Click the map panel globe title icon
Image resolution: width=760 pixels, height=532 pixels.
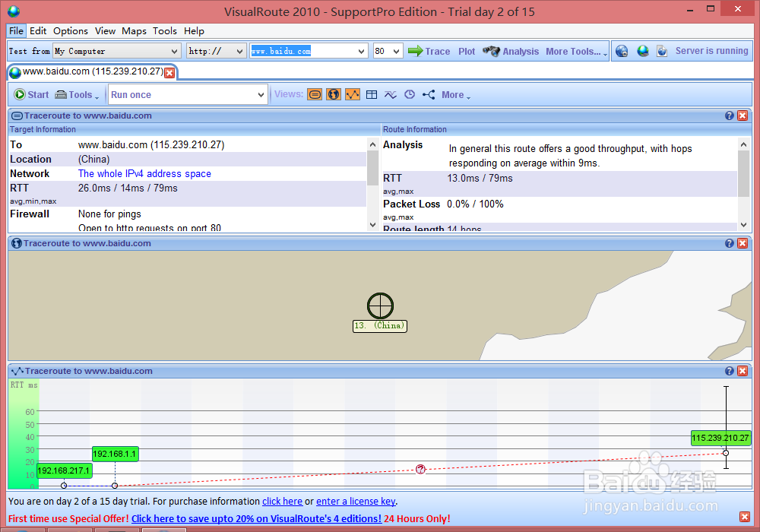(17, 243)
